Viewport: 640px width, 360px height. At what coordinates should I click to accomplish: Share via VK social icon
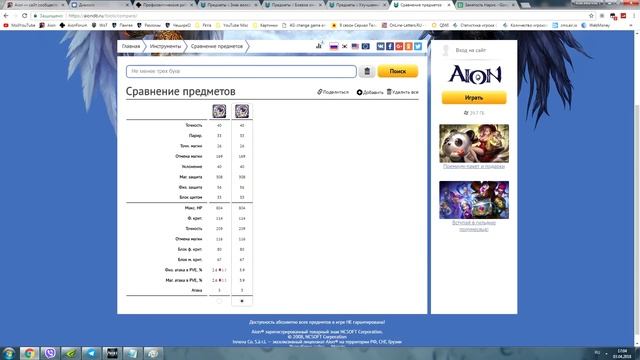click(x=380, y=47)
